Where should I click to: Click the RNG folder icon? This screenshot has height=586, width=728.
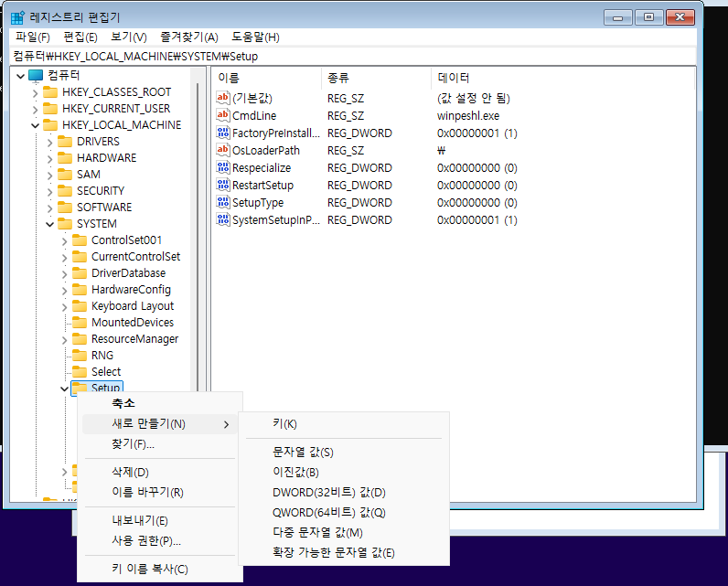click(80, 355)
